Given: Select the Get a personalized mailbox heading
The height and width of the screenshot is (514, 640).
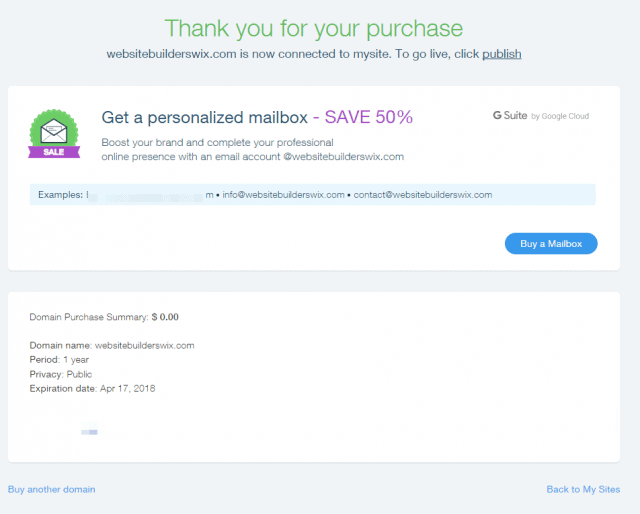Looking at the screenshot, I should (x=204, y=118).
